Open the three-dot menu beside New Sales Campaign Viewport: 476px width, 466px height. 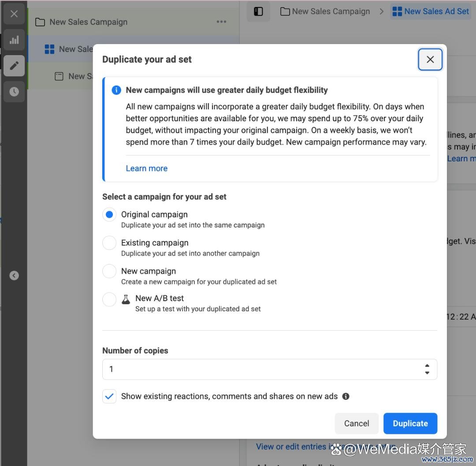pos(221,22)
